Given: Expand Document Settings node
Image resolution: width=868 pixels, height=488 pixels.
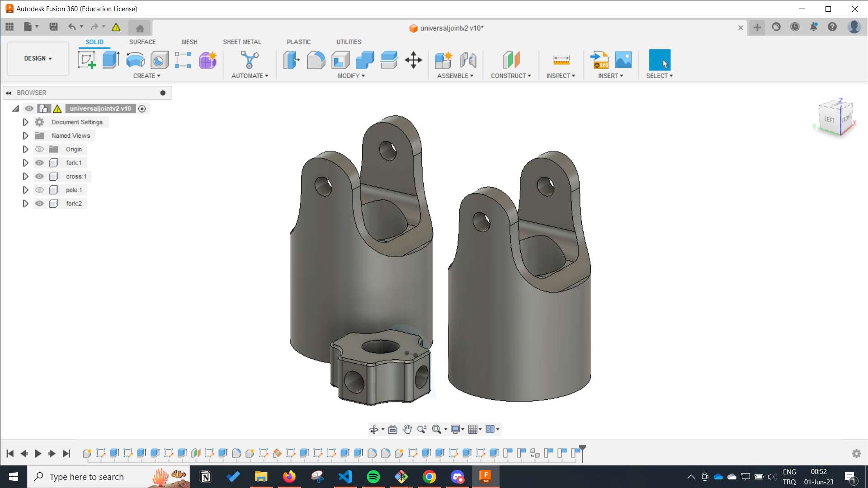Looking at the screenshot, I should 25,122.
